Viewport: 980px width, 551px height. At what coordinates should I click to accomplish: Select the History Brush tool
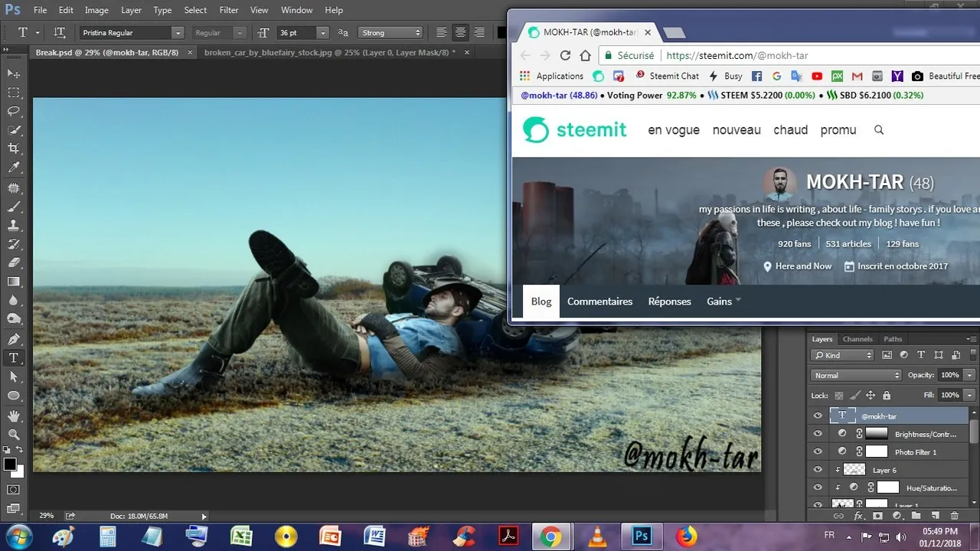[x=14, y=244]
